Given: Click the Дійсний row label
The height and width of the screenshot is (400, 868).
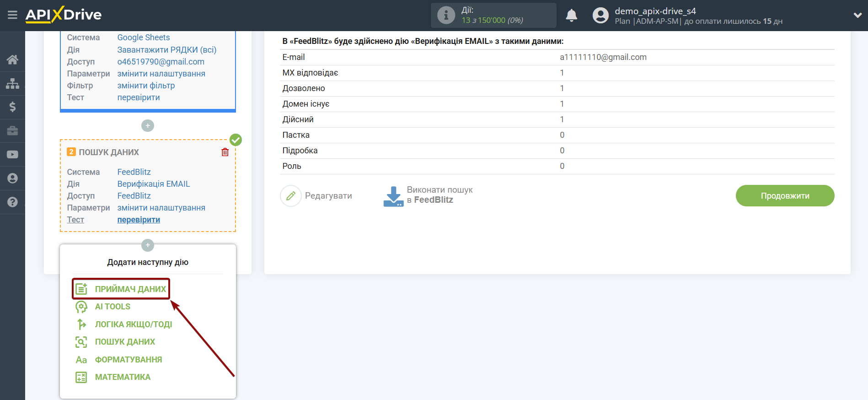Looking at the screenshot, I should coord(298,119).
